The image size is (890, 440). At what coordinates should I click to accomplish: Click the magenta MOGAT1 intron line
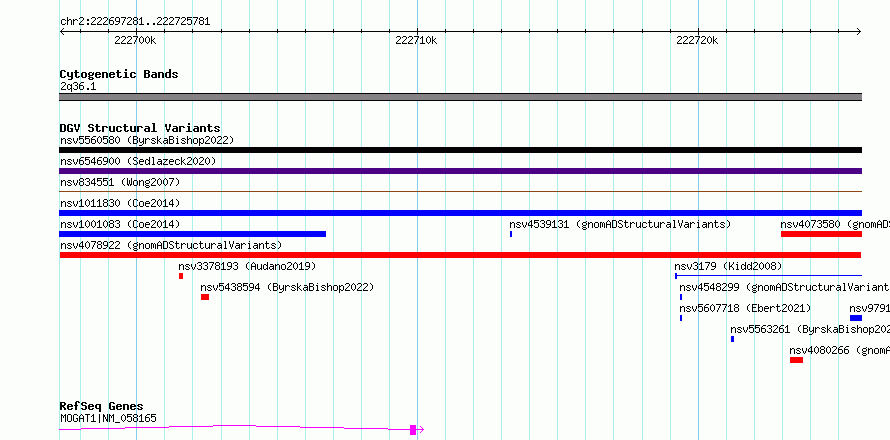tap(235, 427)
